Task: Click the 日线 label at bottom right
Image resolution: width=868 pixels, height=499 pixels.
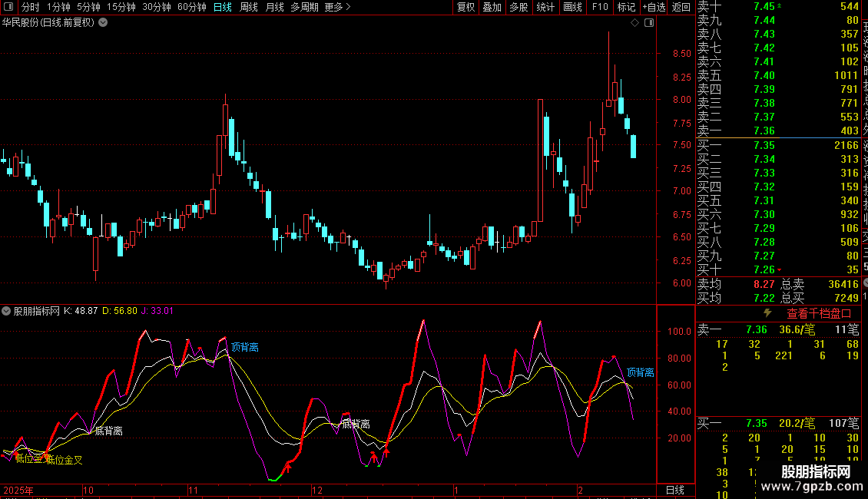Action: click(x=674, y=490)
